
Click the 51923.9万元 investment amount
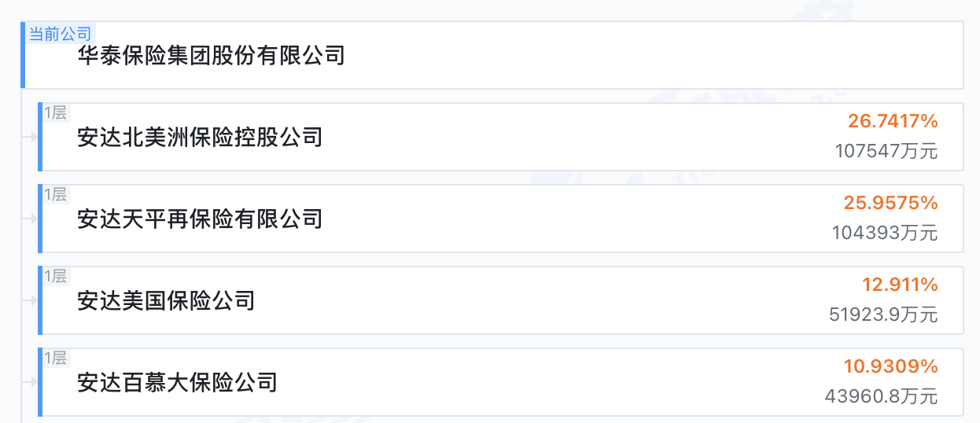pyautogui.click(x=883, y=314)
